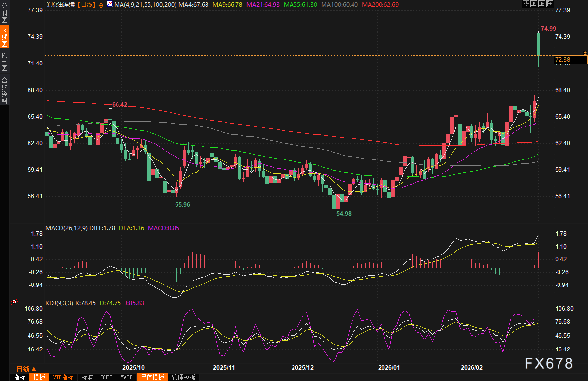Open the 闪电图 side tab

coord(4,61)
